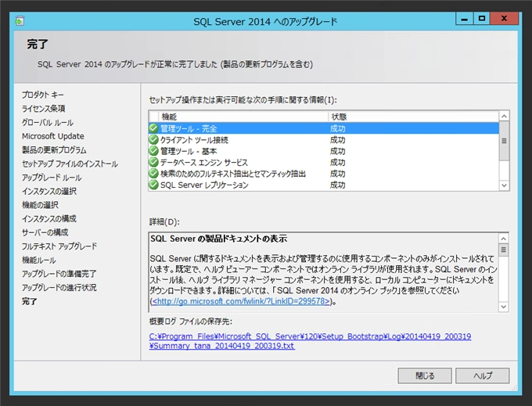Viewport: 532px width, 406px height.
Task: Click the 機能ルール step
Action: point(39,260)
